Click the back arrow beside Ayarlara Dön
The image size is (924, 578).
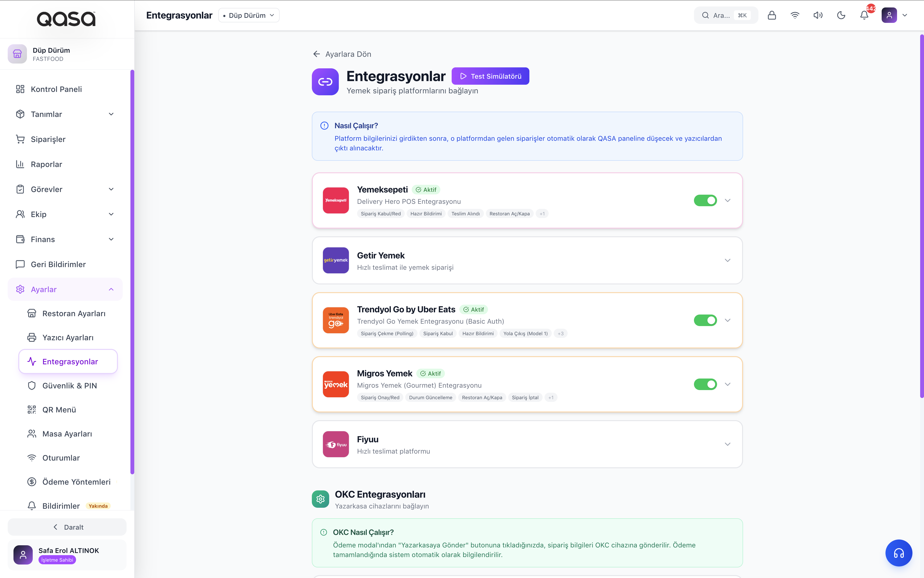click(x=316, y=54)
